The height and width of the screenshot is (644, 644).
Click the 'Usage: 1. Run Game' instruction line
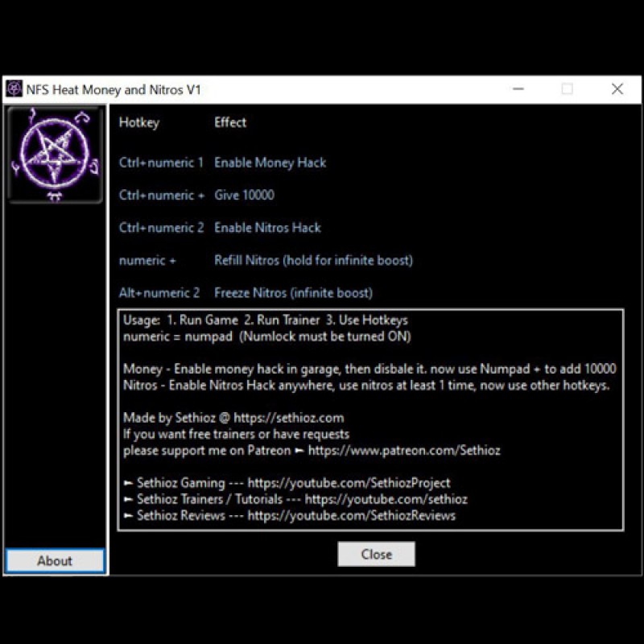point(266,320)
